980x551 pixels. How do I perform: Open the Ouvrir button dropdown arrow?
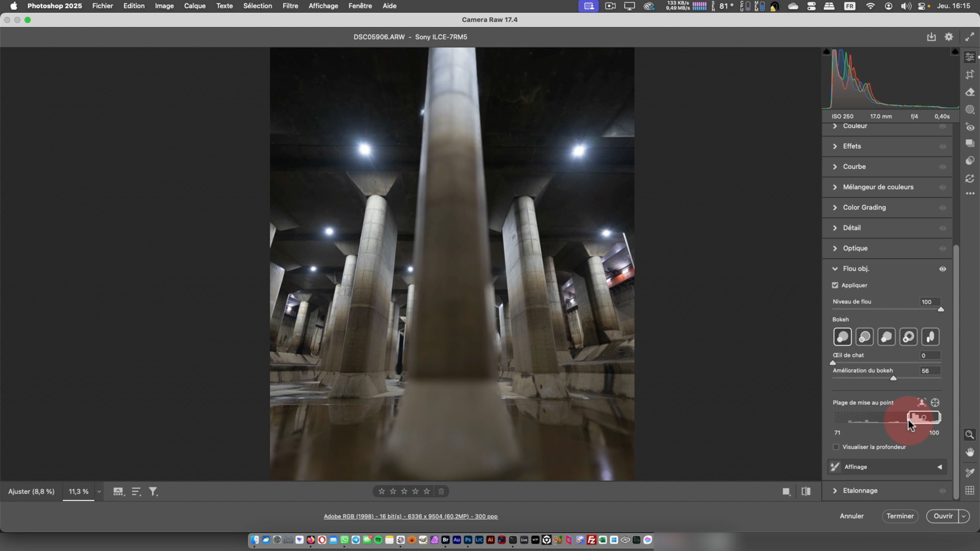click(964, 516)
